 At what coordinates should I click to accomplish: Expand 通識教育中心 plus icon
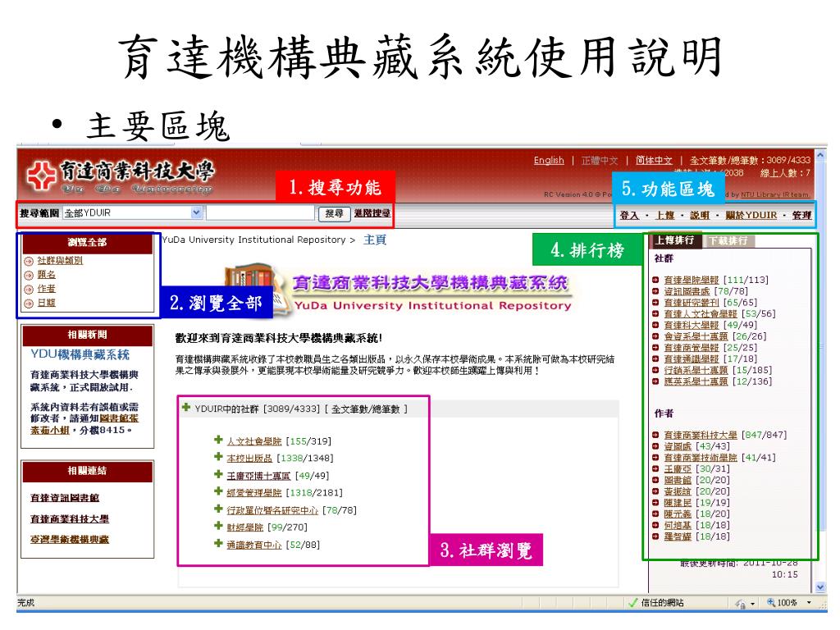[x=218, y=543]
